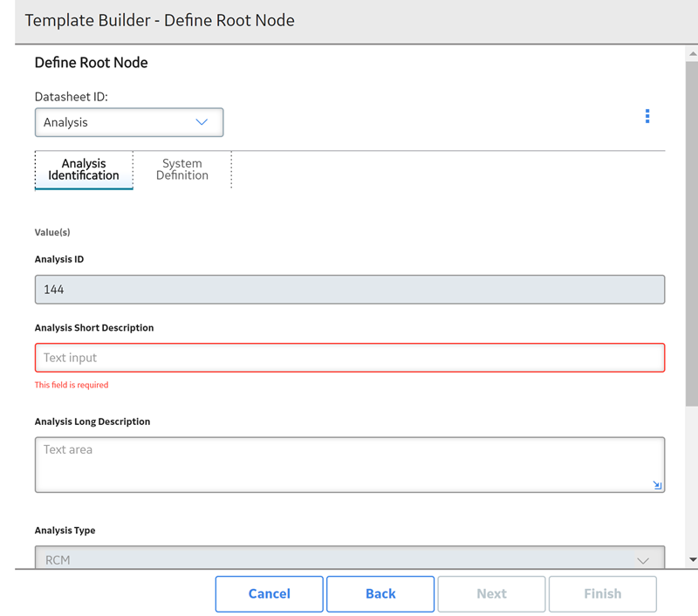The width and height of the screenshot is (698, 616).
Task: Click the vertical scrollbar thumb
Action: pyautogui.click(x=692, y=234)
